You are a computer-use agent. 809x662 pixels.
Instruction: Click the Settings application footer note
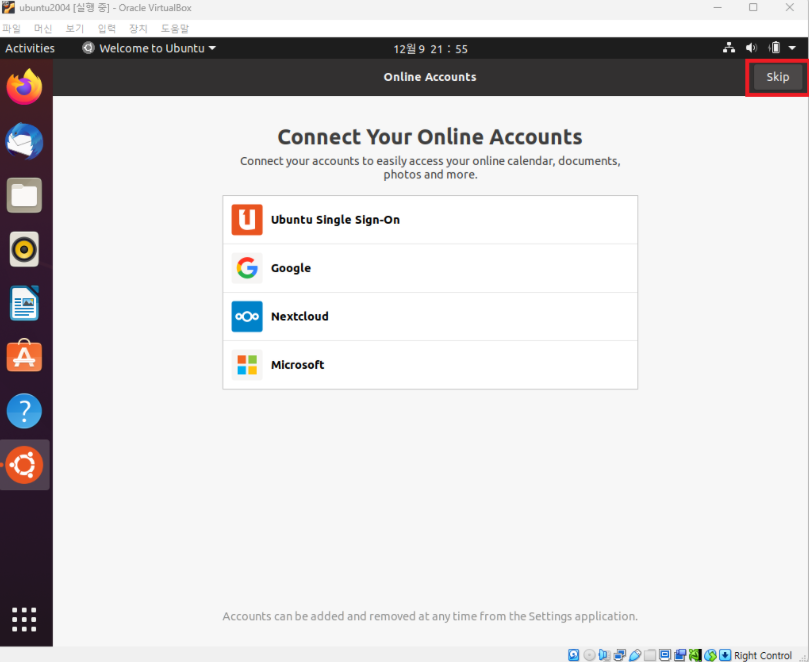coord(430,616)
